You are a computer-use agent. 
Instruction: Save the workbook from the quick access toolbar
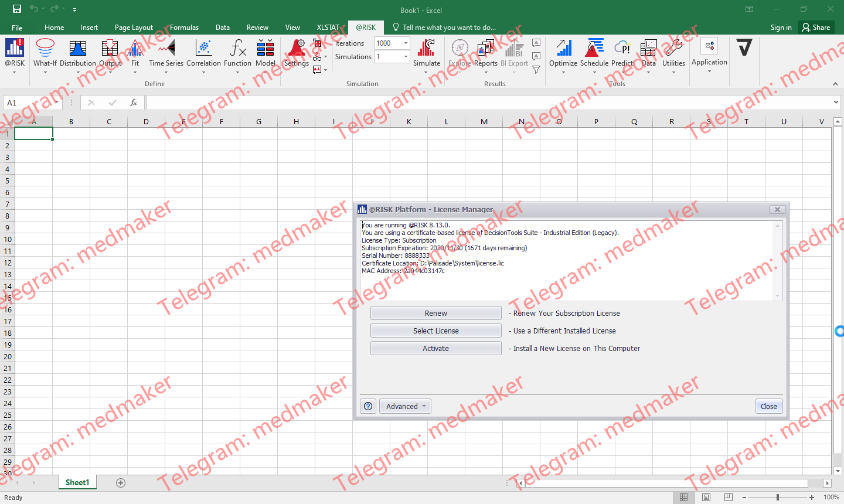click(x=17, y=9)
